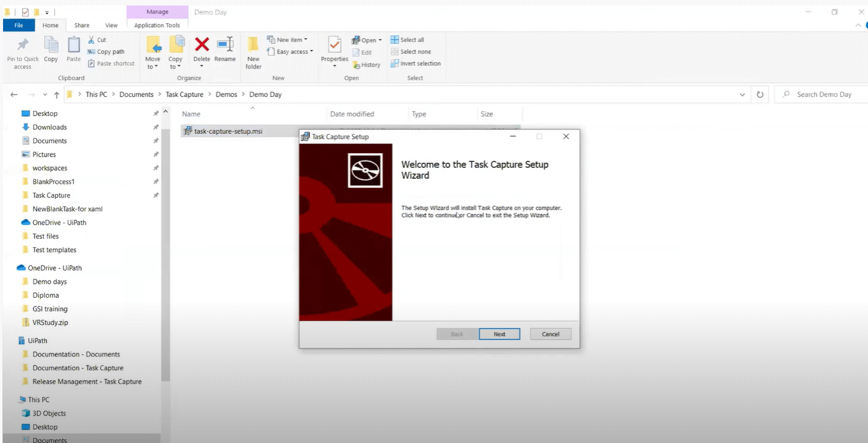The image size is (868, 443).
Task: Open the Application Tools tab
Action: 157,25
